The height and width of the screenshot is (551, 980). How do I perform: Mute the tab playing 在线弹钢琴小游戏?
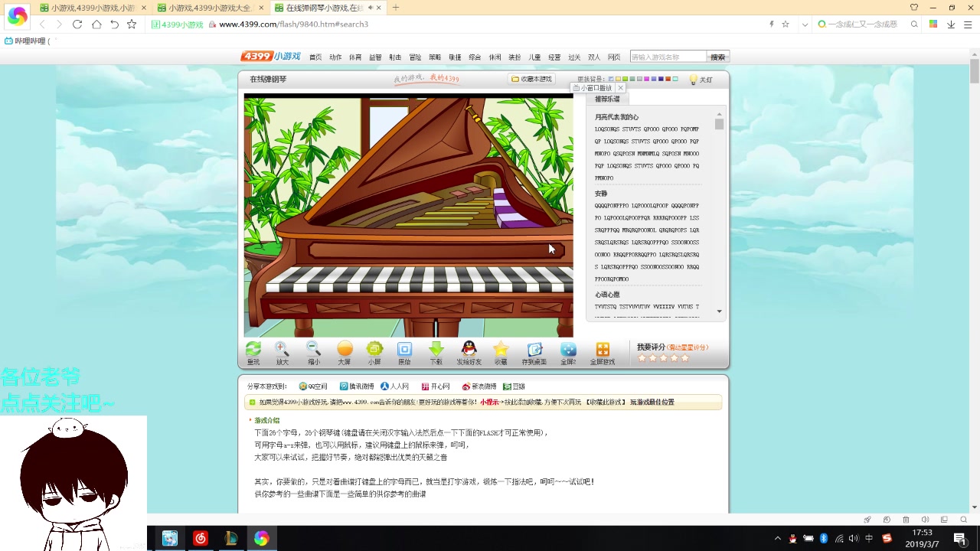371,8
